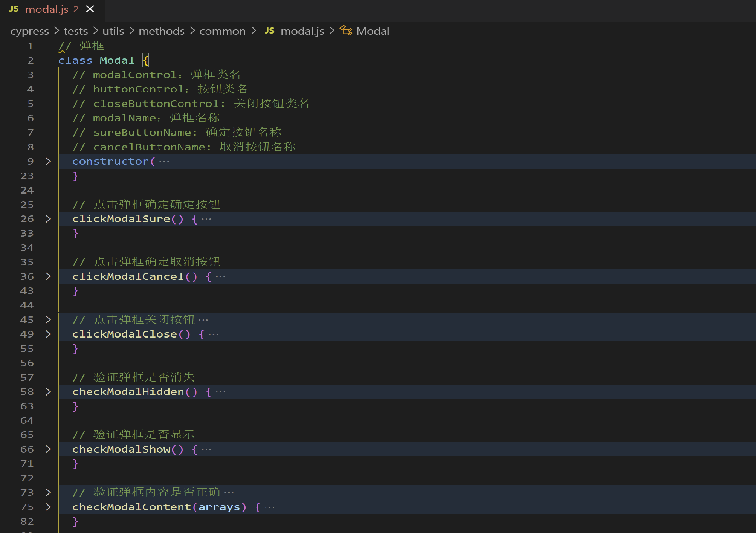Expand folded comment at line 45
Image resolution: width=756 pixels, height=533 pixels.
(x=48, y=320)
